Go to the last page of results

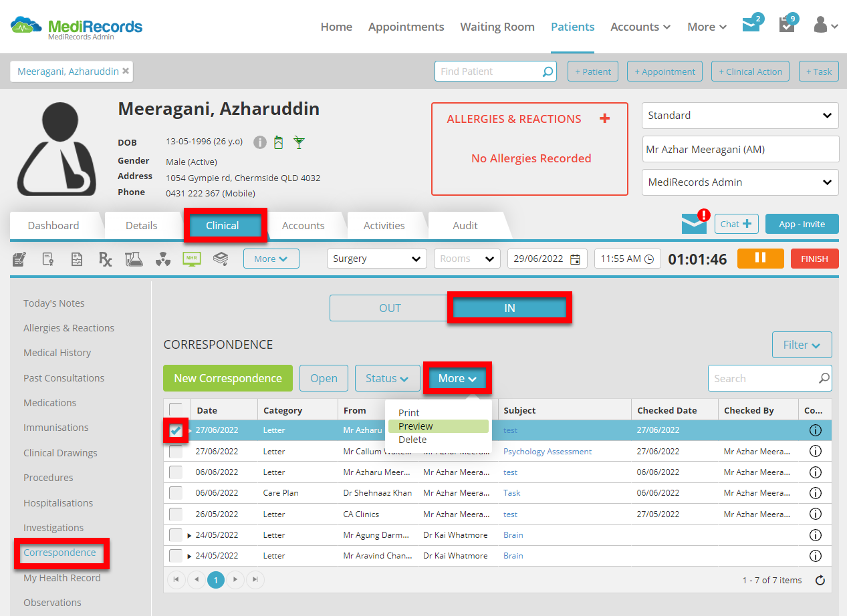point(255,580)
